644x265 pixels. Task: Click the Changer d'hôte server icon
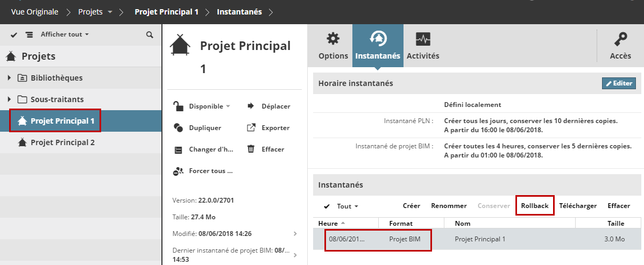click(179, 149)
